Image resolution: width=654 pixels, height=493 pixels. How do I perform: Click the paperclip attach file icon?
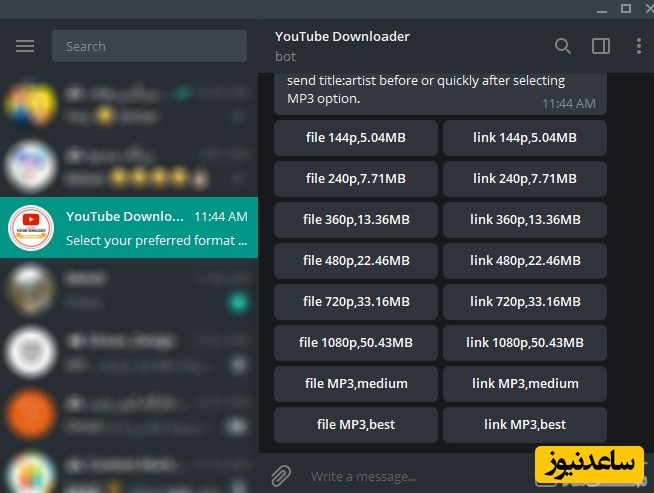click(x=281, y=476)
